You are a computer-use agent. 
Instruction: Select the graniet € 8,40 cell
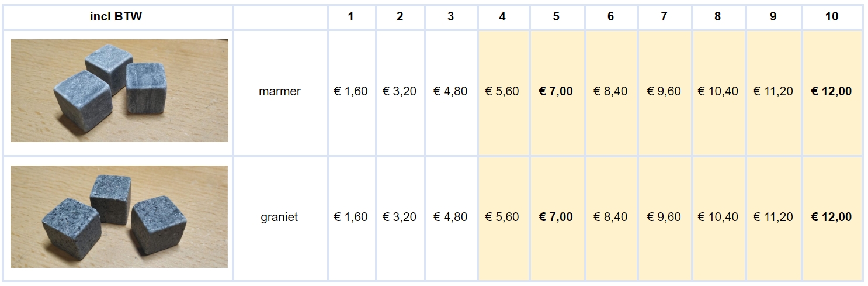tap(610, 217)
